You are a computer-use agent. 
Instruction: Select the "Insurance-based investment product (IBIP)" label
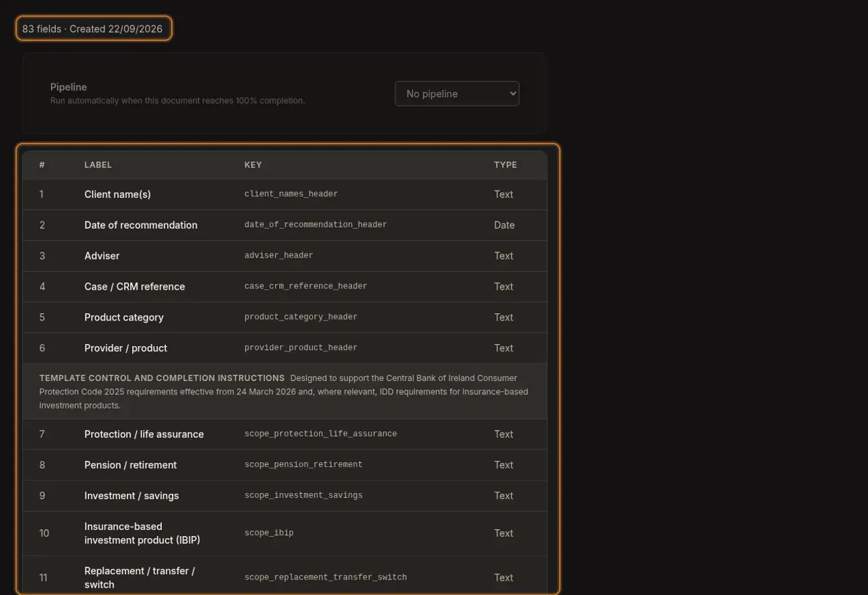[x=142, y=534]
